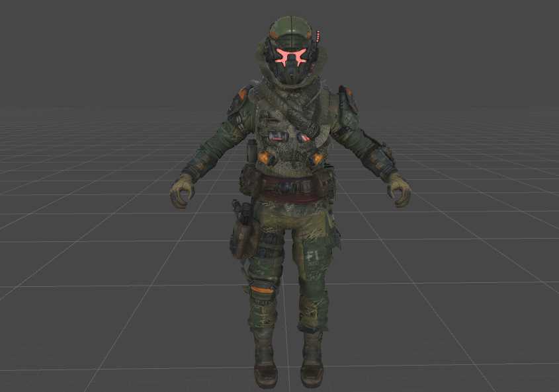Click the character's right shoulder armor pad
Screen dimensions: 559x392
click(240, 99)
